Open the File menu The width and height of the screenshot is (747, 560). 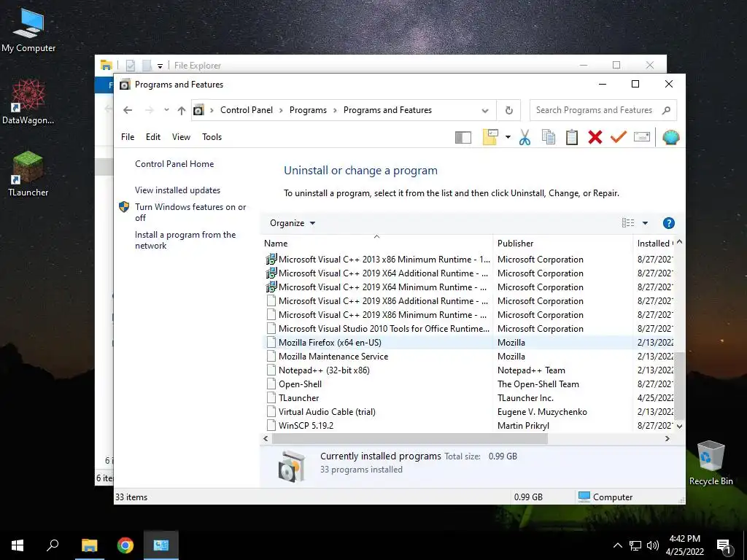128,137
